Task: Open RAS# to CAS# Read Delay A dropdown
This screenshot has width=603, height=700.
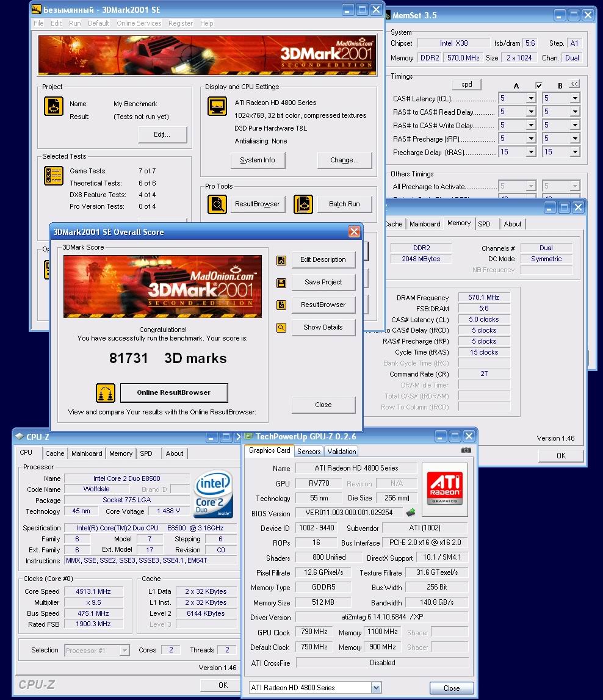Action: point(531,112)
